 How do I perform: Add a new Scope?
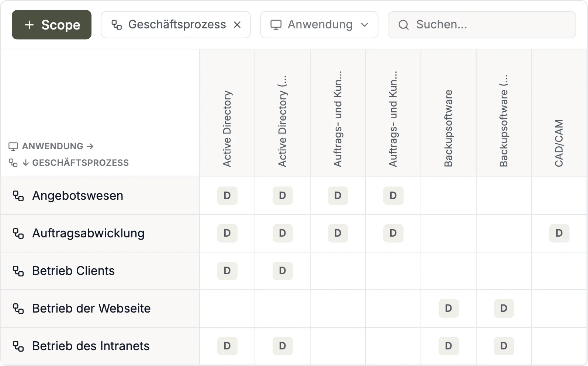pos(52,25)
